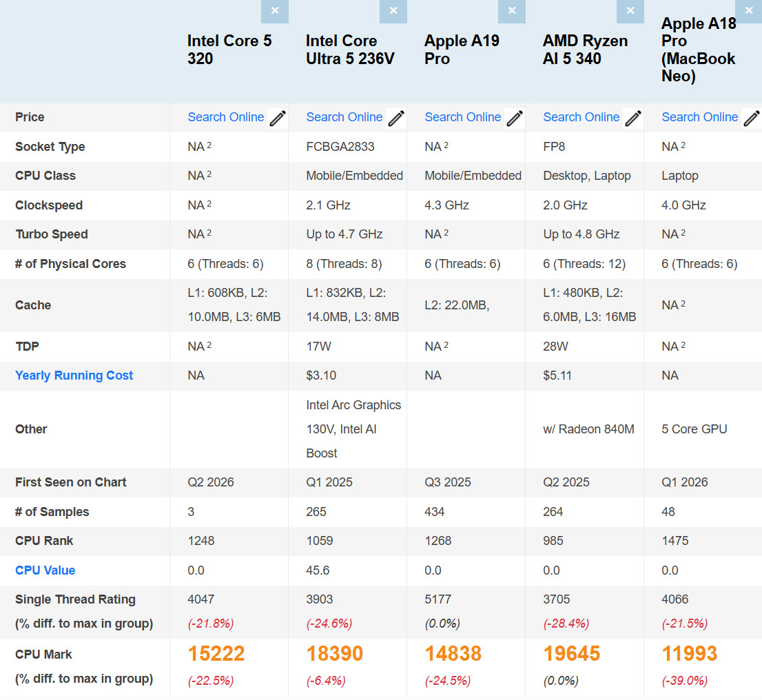The height and width of the screenshot is (700, 762).
Task: Edit the price of Intel Core 5 320
Action: (x=277, y=118)
